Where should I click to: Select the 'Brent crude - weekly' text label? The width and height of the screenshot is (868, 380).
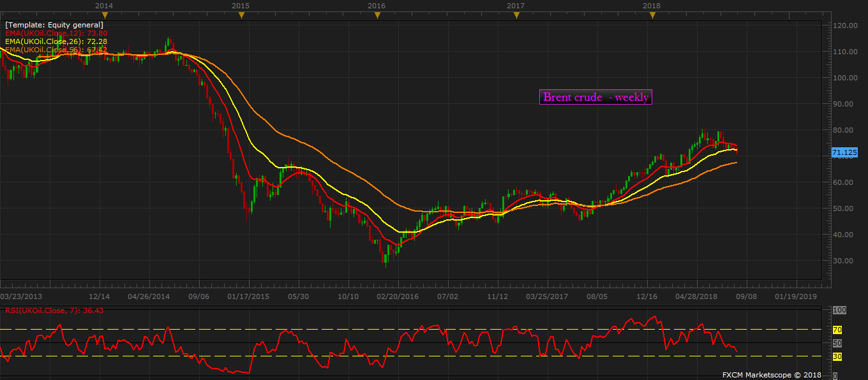pyautogui.click(x=595, y=97)
